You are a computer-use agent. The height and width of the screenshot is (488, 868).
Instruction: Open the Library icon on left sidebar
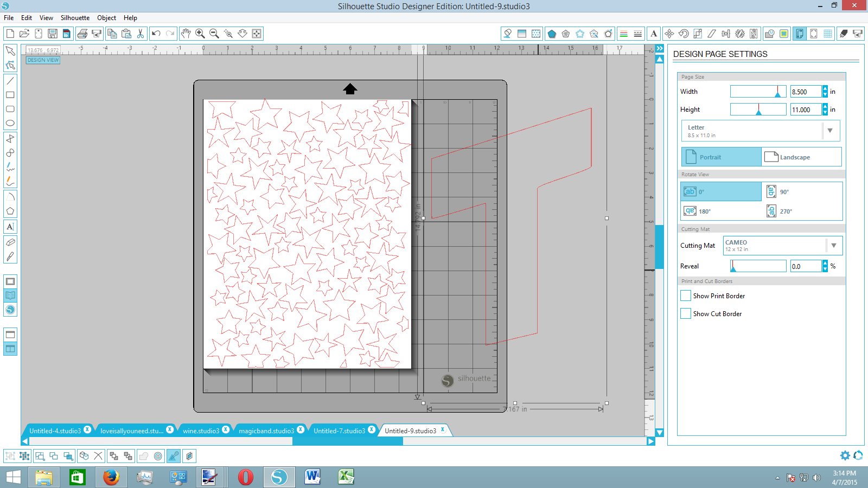click(10, 296)
